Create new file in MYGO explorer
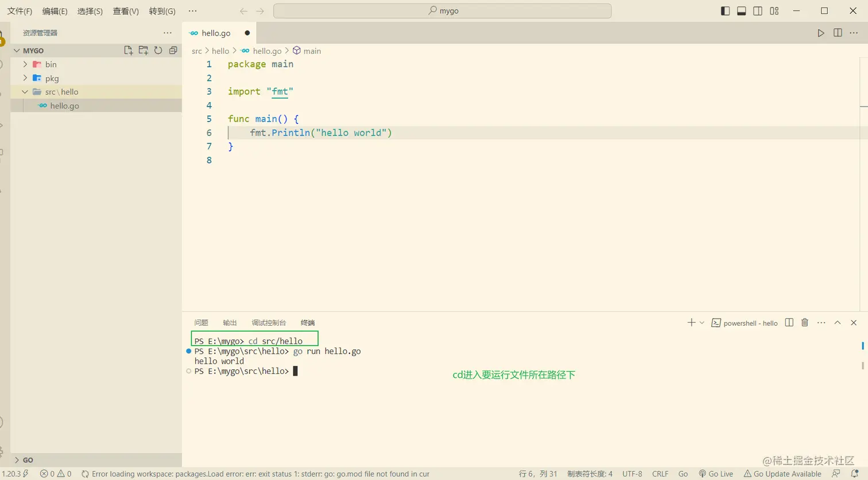The image size is (868, 480). tap(129, 50)
